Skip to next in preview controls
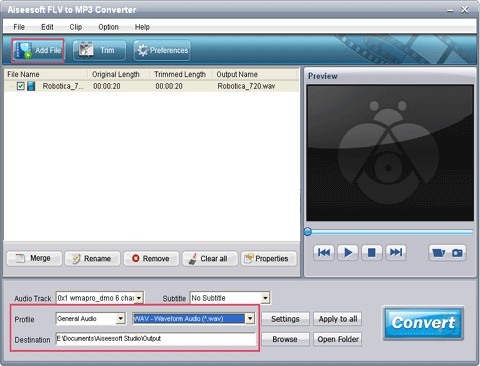Viewport: 480px width, 366px height. tap(396, 252)
